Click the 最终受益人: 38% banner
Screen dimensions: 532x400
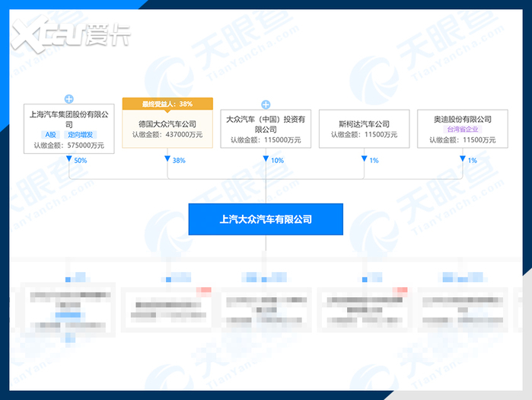pyautogui.click(x=167, y=104)
